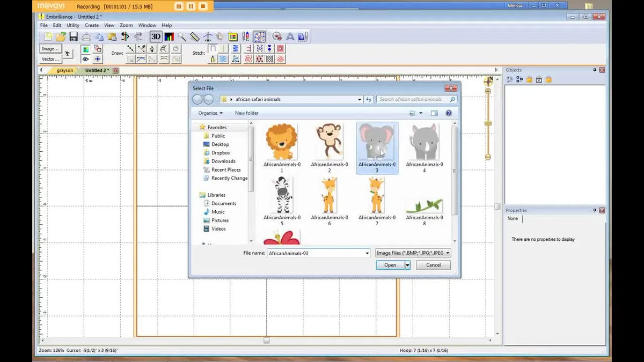Click the pen nib draw tool
Screen dimensions: 644x362
pyautogui.click(x=152, y=49)
